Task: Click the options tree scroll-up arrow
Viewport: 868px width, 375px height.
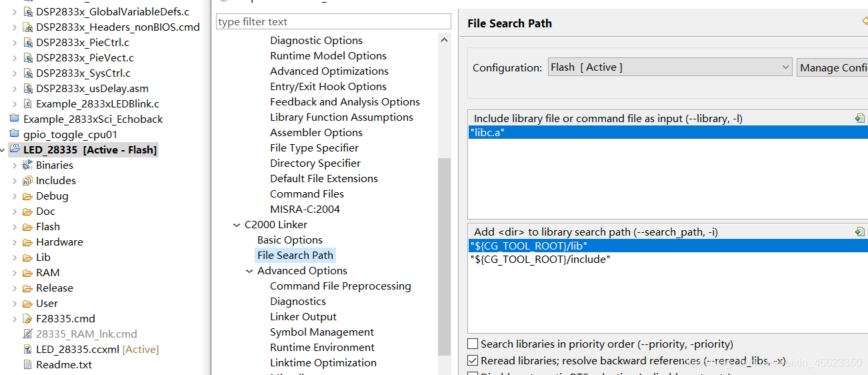Action: click(x=445, y=41)
